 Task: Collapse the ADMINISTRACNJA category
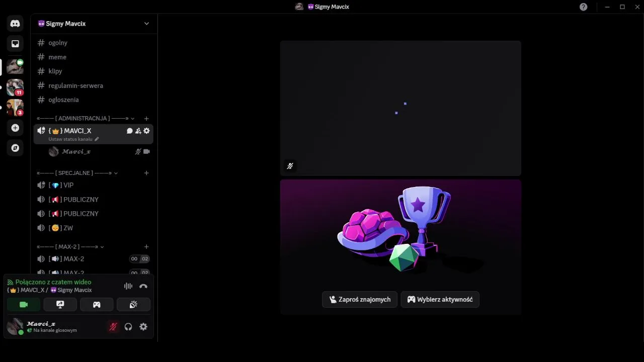coord(86,118)
